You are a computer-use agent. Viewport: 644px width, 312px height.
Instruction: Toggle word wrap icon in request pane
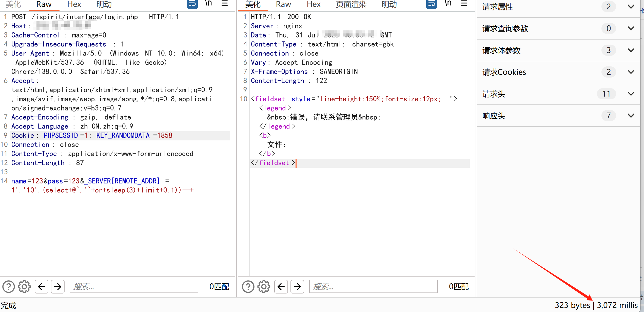[192, 4]
